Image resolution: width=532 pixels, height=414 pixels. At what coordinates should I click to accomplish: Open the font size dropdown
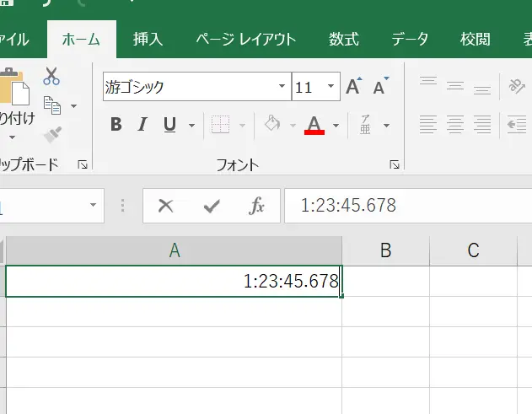(330, 87)
